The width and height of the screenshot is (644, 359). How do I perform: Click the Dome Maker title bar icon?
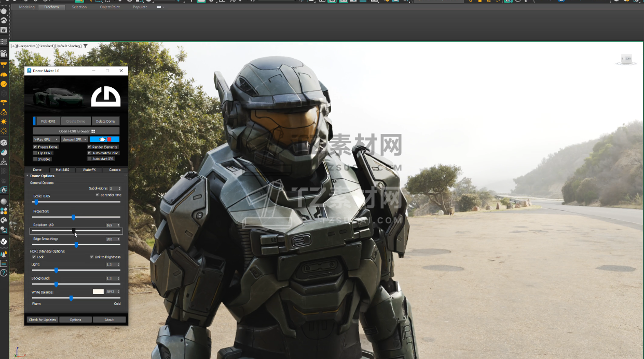coord(29,71)
